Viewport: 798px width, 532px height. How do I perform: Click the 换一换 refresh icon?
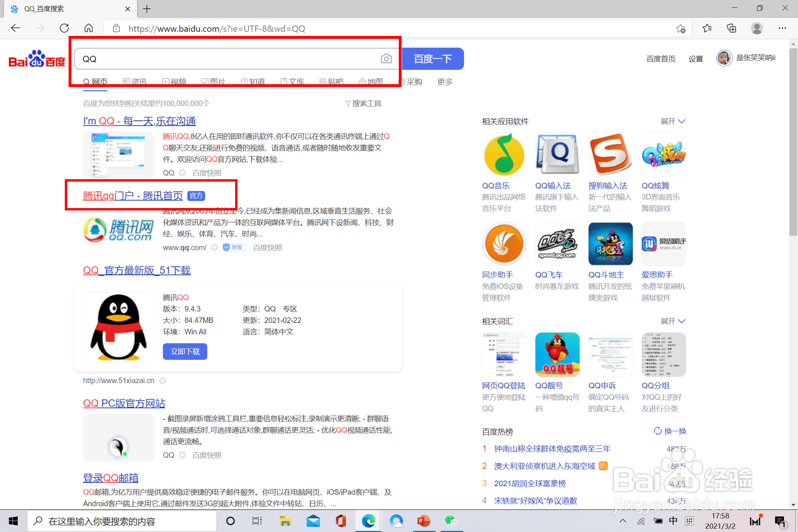tap(658, 431)
